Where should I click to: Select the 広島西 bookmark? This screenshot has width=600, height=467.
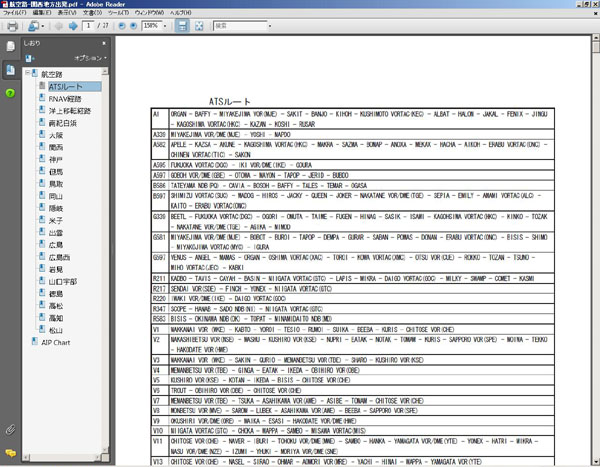[x=59, y=257]
